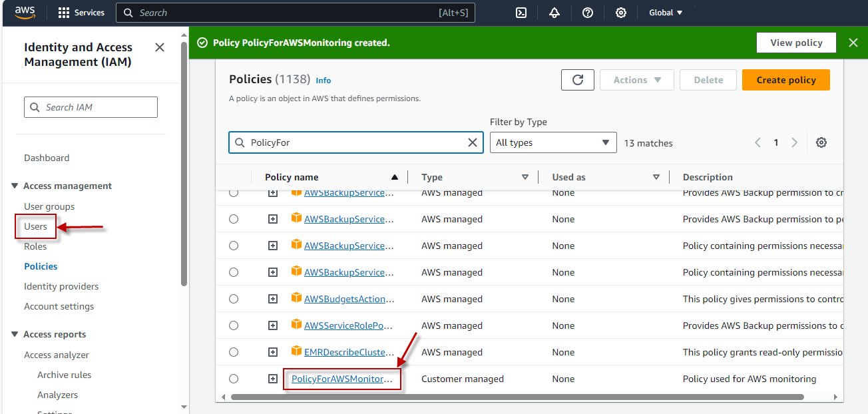Expand the PolicyForAWSMonitor policy row
Screen dimensions: 868x414
tap(273, 379)
